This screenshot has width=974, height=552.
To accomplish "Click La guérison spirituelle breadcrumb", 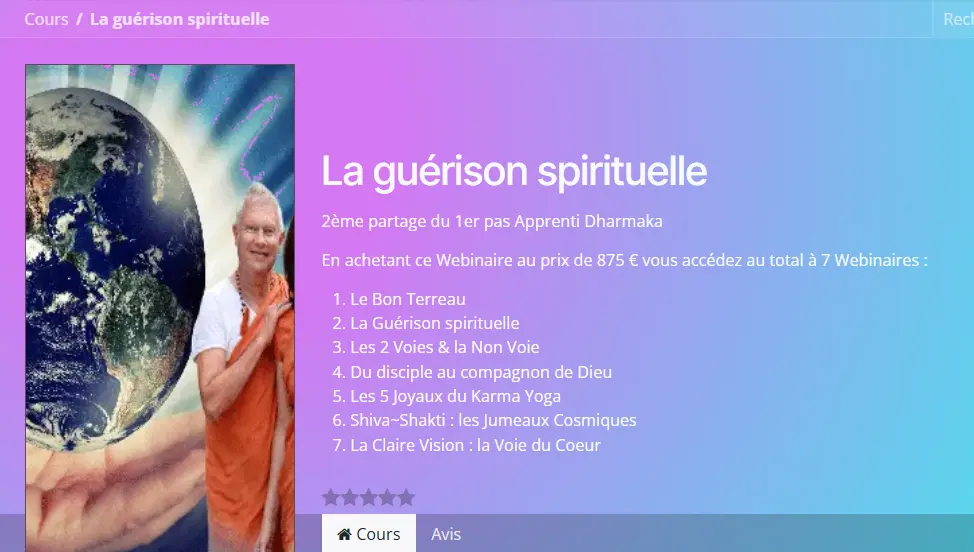I will [180, 19].
